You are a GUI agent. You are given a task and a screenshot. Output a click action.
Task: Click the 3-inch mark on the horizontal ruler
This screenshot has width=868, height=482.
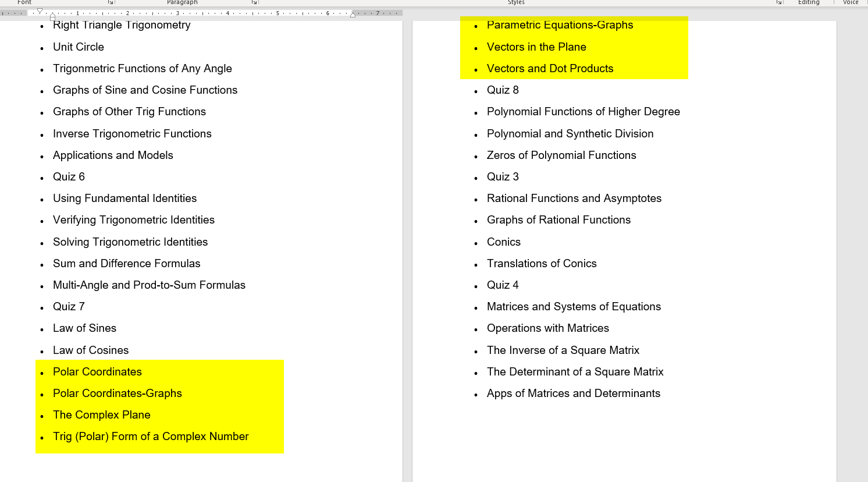pyautogui.click(x=177, y=13)
